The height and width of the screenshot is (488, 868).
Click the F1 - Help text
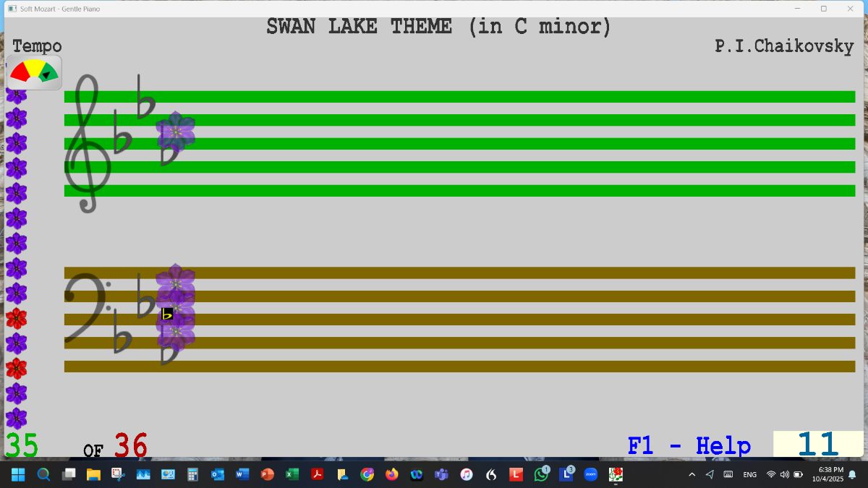point(689,445)
